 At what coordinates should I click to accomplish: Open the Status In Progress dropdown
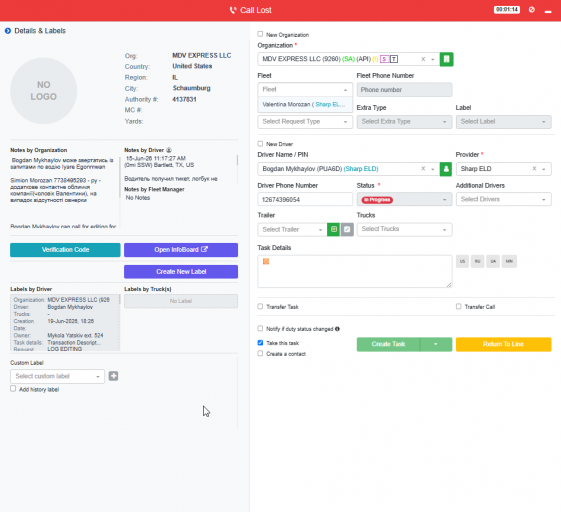(404, 199)
